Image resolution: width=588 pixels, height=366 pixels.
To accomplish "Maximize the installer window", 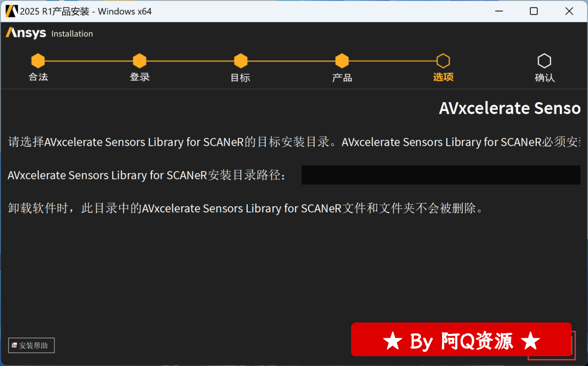I will (534, 11).
